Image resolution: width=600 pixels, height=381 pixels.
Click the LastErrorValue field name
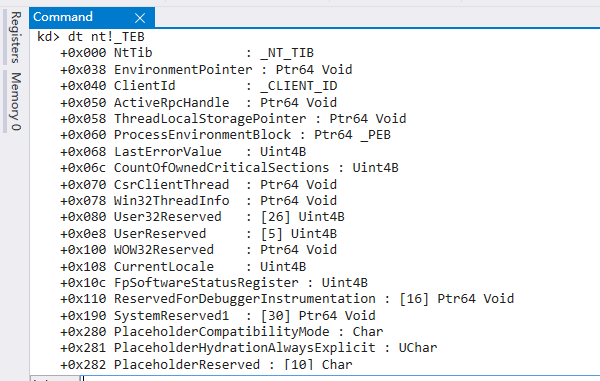click(168, 151)
